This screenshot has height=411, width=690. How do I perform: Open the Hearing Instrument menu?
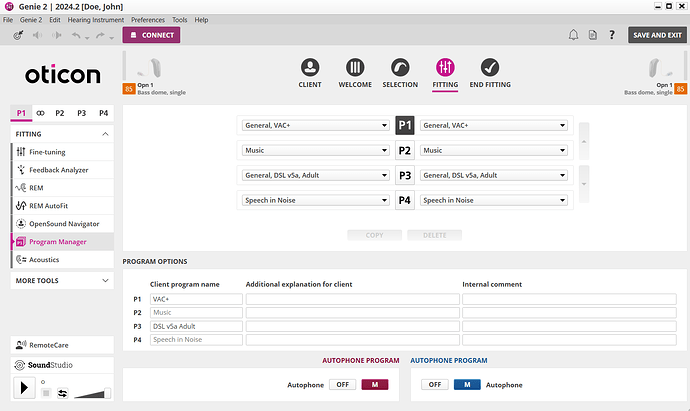coord(95,20)
